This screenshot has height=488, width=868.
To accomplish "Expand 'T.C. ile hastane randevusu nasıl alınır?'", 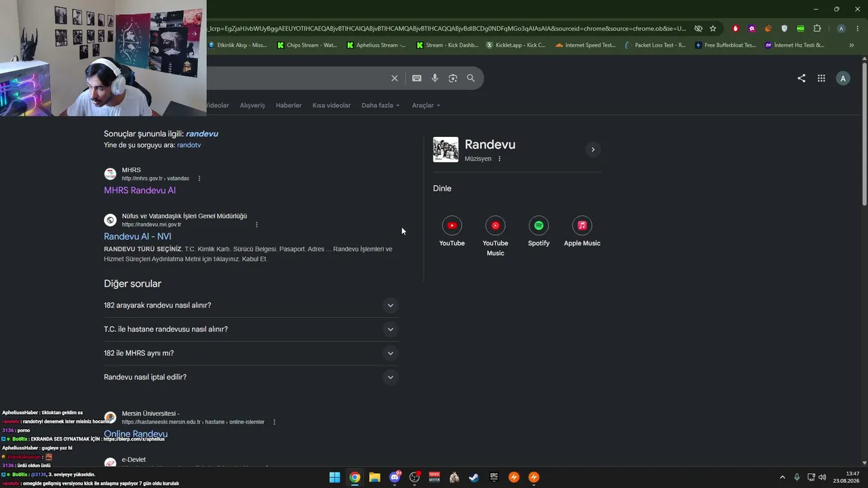I will coord(250,329).
